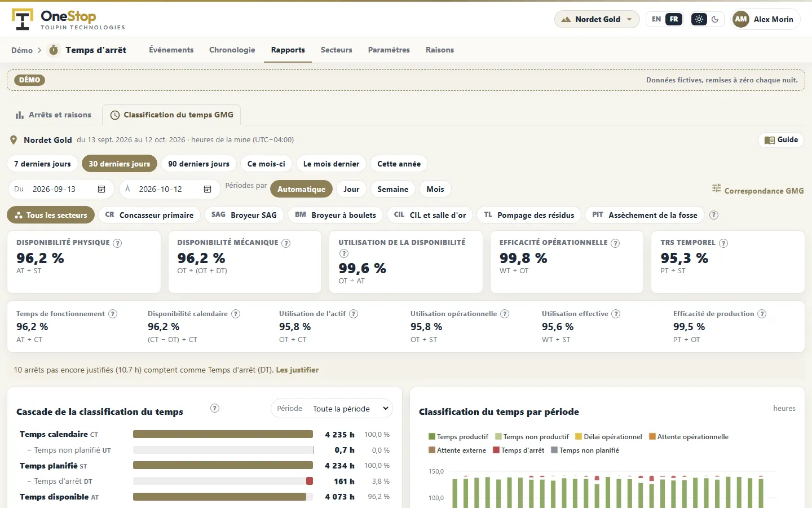Go to the Secteurs tab
The width and height of the screenshot is (812, 508).
[337, 50]
